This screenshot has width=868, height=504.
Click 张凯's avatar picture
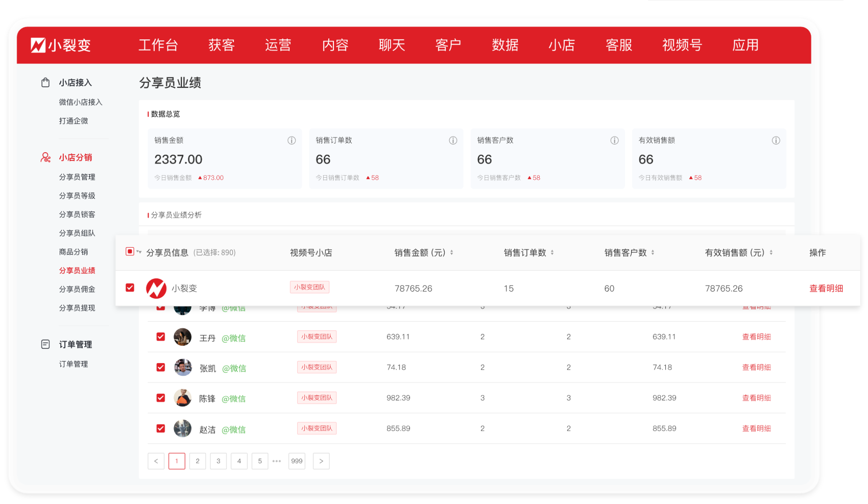point(182,368)
